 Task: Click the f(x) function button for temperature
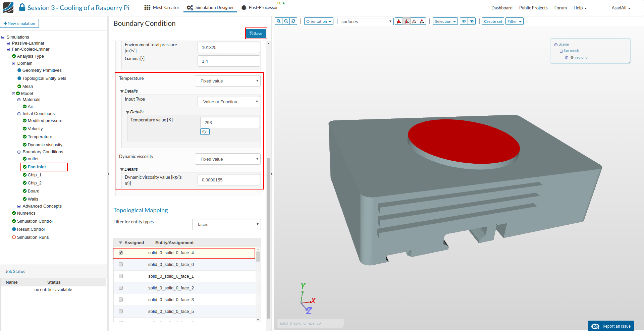pos(205,132)
